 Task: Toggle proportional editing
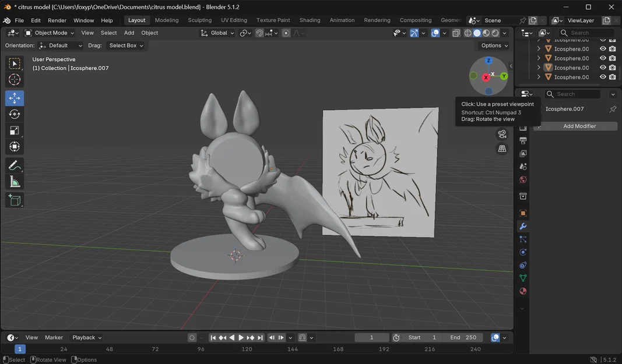286,33
